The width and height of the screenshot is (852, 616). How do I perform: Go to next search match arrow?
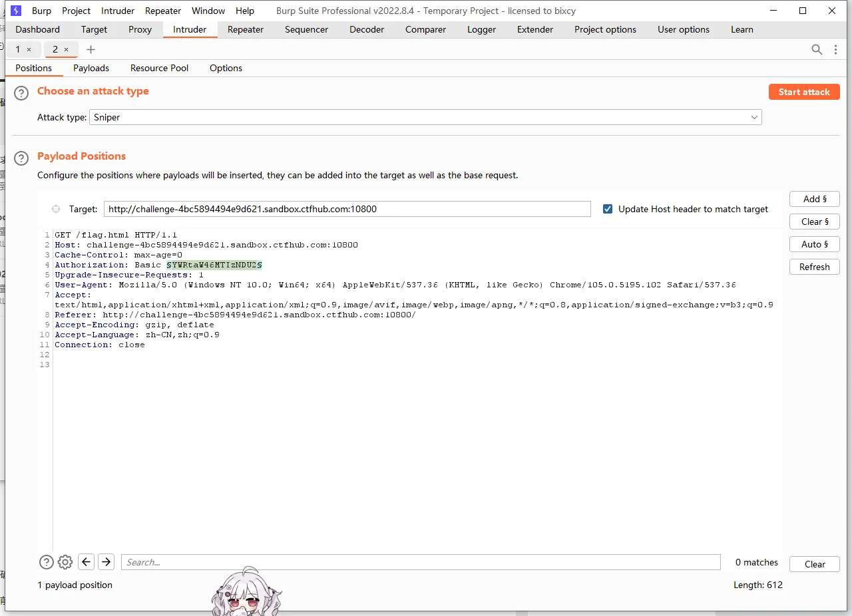106,562
